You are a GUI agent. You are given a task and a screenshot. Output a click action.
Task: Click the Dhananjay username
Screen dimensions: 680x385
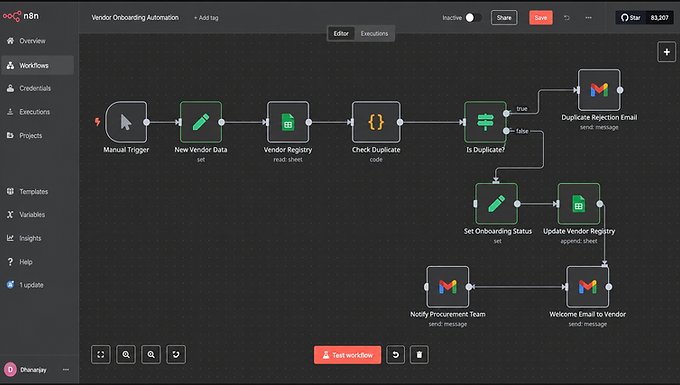[33, 370]
